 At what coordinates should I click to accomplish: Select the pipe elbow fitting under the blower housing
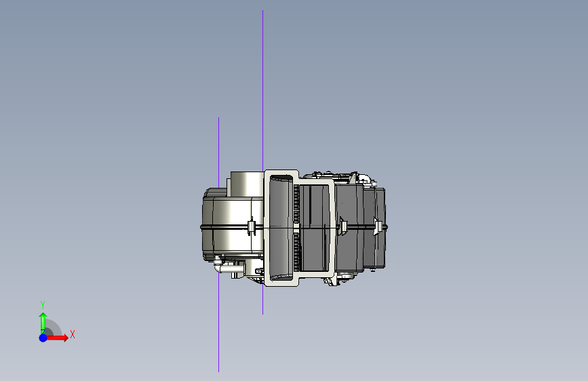coord(218,266)
